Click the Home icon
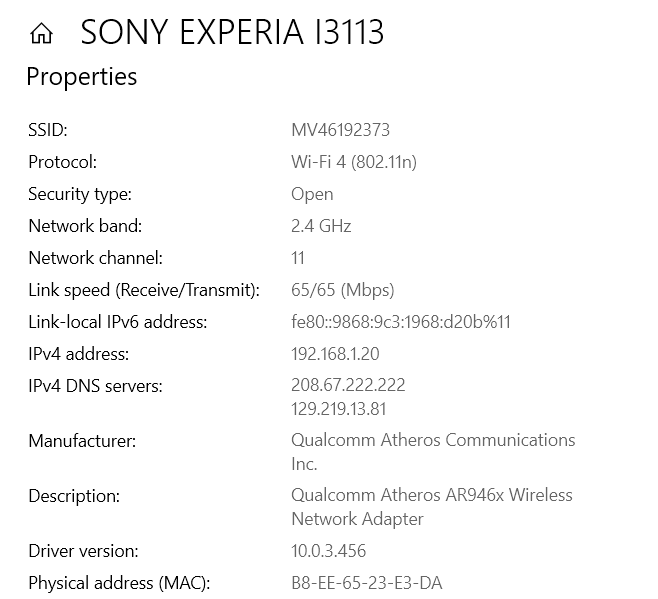The height and width of the screenshot is (599, 658). pos(41,34)
